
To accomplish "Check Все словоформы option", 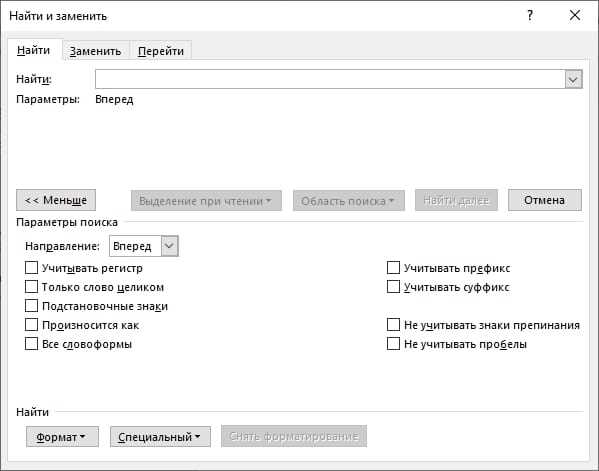I will tap(31, 344).
